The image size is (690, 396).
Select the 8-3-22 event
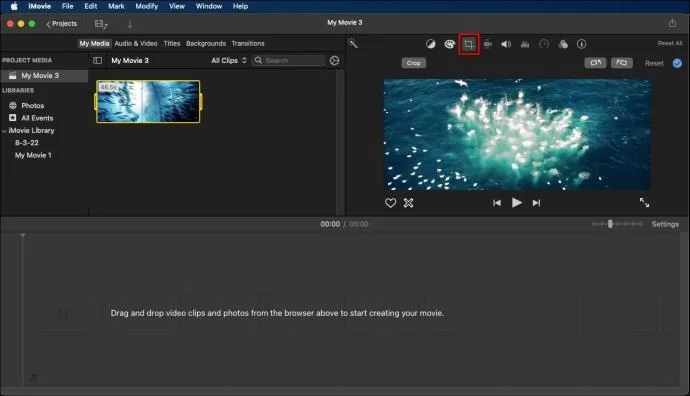coord(26,143)
